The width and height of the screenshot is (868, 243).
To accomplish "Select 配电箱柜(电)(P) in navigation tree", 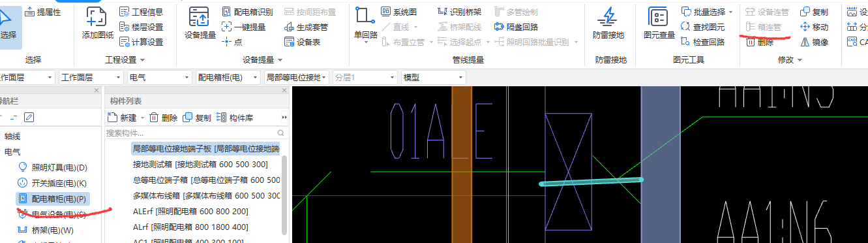I will coord(53,199).
